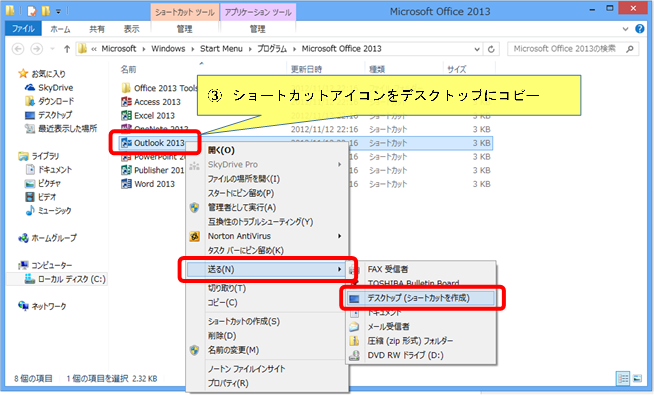Click Microsoft in the address breadcrumb

(x=119, y=49)
